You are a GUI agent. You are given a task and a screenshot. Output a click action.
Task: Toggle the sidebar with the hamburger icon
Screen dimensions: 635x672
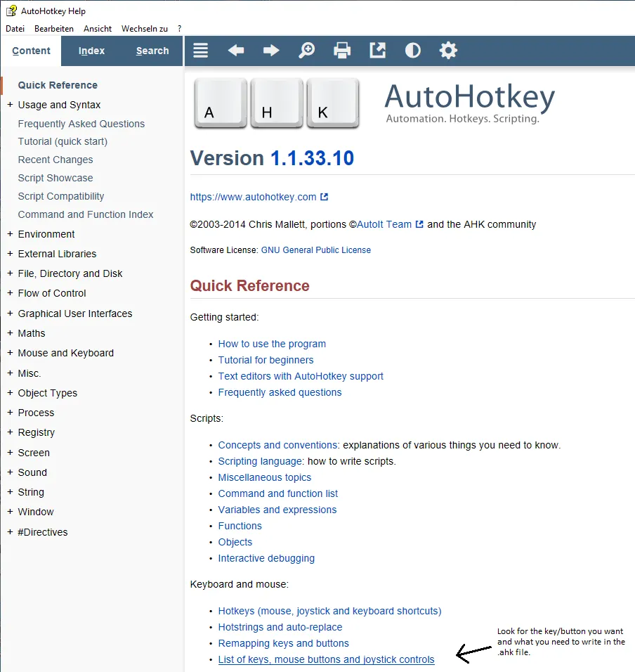200,51
